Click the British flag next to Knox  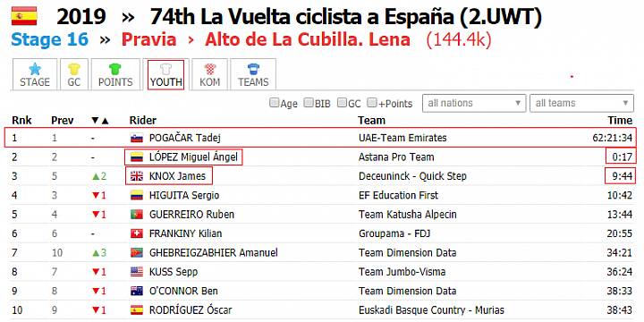point(137,176)
